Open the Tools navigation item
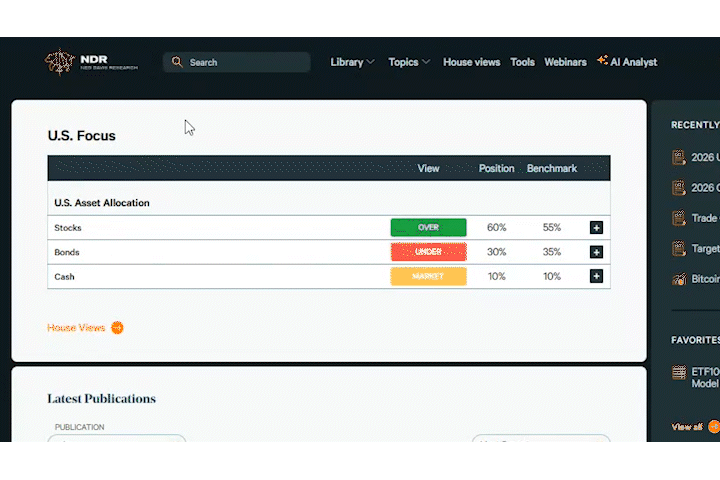 pyautogui.click(x=522, y=62)
